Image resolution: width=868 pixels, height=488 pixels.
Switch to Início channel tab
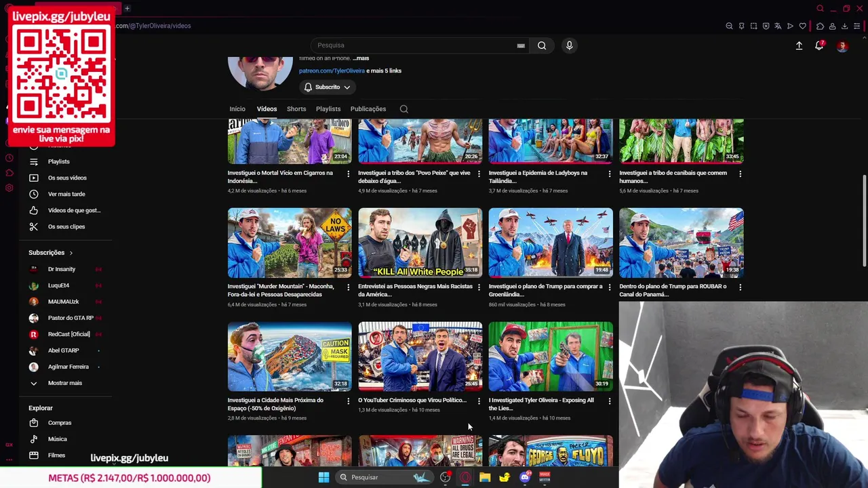coord(237,109)
